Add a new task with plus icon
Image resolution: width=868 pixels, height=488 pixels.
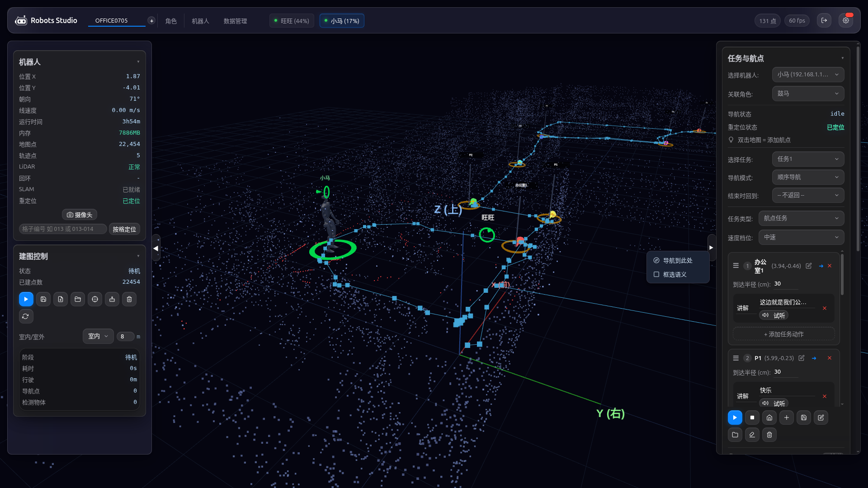[787, 418]
